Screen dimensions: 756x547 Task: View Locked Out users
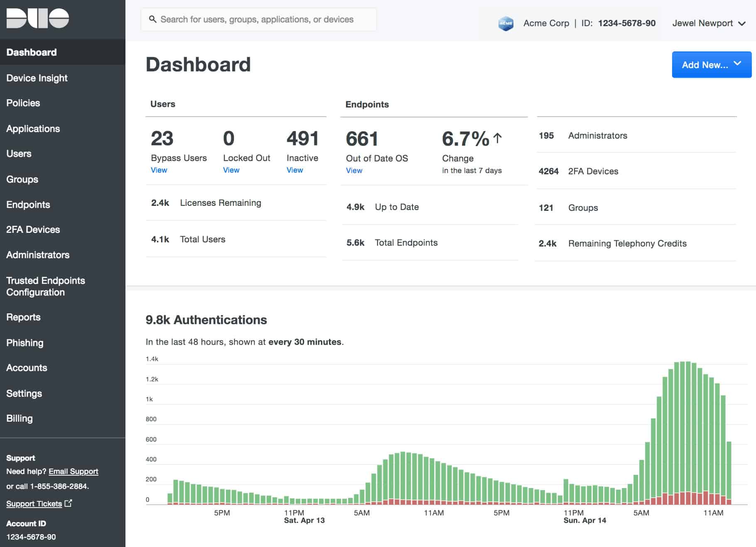coord(231,170)
